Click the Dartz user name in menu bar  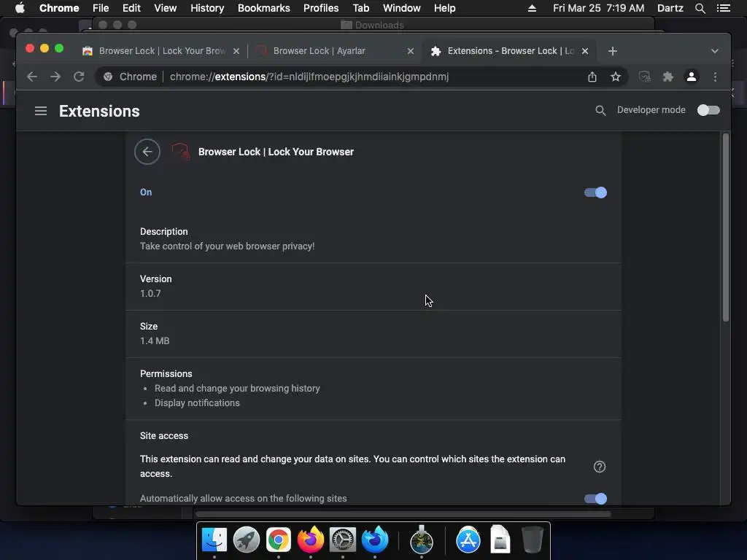[670, 8]
